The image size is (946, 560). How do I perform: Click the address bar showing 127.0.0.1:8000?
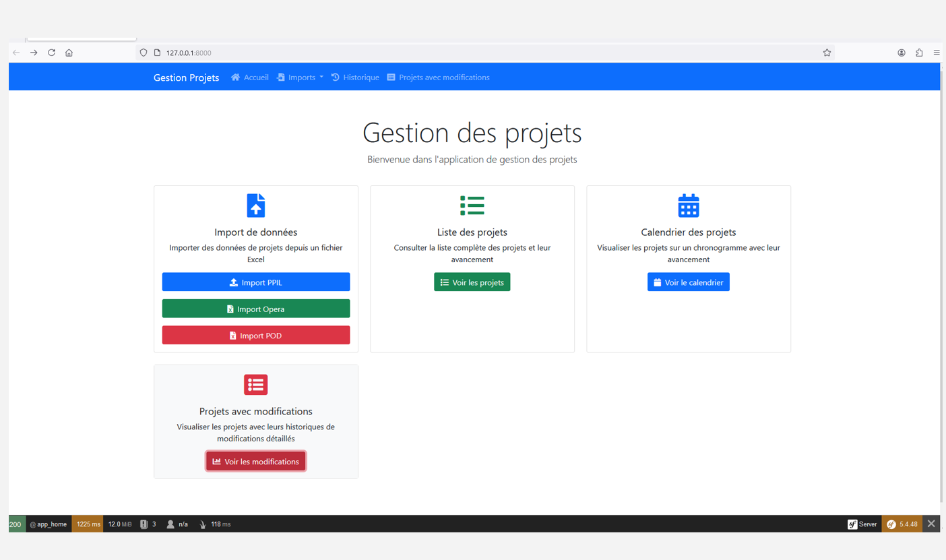tap(472, 53)
